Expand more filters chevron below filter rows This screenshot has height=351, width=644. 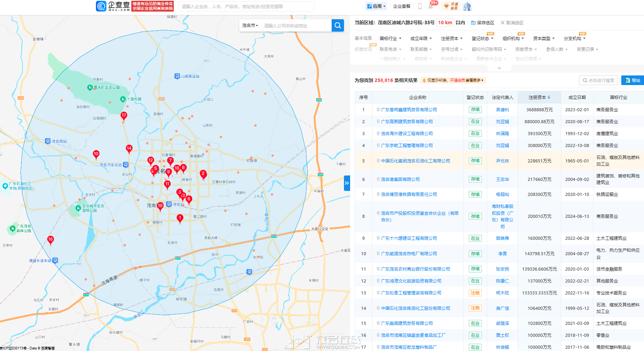tap(499, 68)
